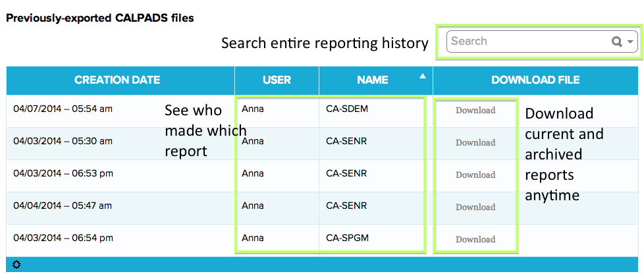Click user Anna in the CA-SPGM row
The image size is (644, 278).
click(x=253, y=238)
